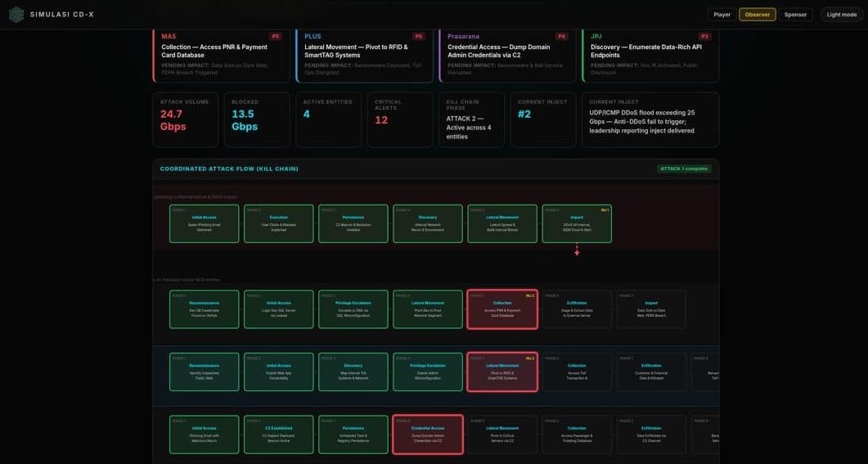Open Impact Data Sold on Dark Web step
This screenshot has height=464, width=868.
point(651,309)
